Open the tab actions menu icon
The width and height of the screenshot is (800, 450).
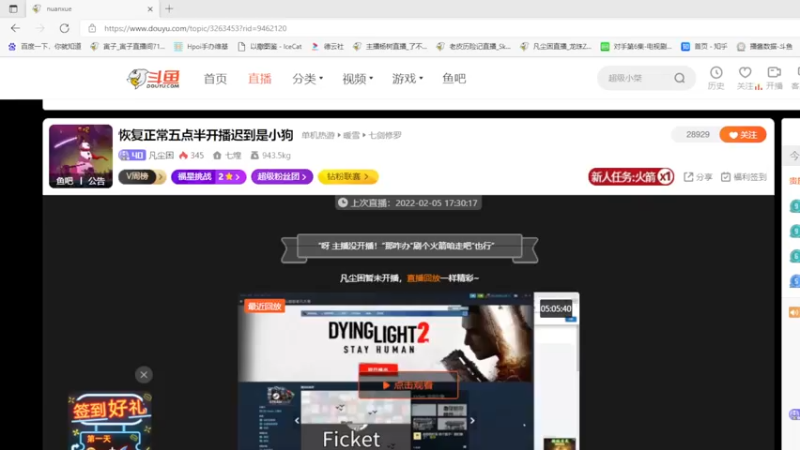[13, 9]
